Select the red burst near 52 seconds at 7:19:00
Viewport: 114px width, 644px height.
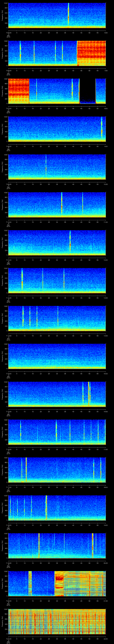point(92,546)
